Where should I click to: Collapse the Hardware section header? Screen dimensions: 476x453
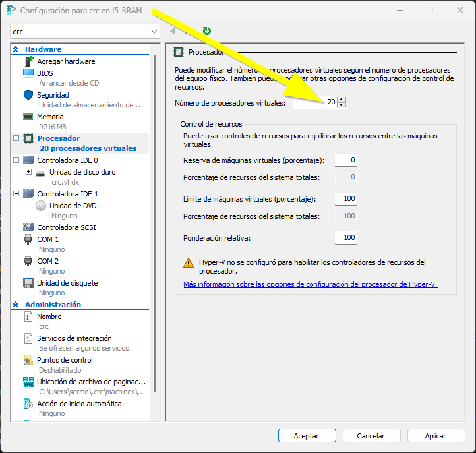(x=16, y=49)
